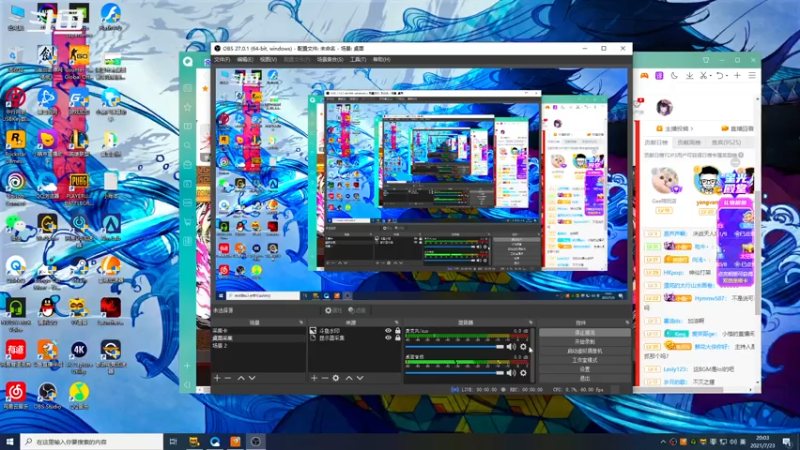Select the second scene in scenes list
Viewport: 800px width, 450px height.
(x=259, y=338)
